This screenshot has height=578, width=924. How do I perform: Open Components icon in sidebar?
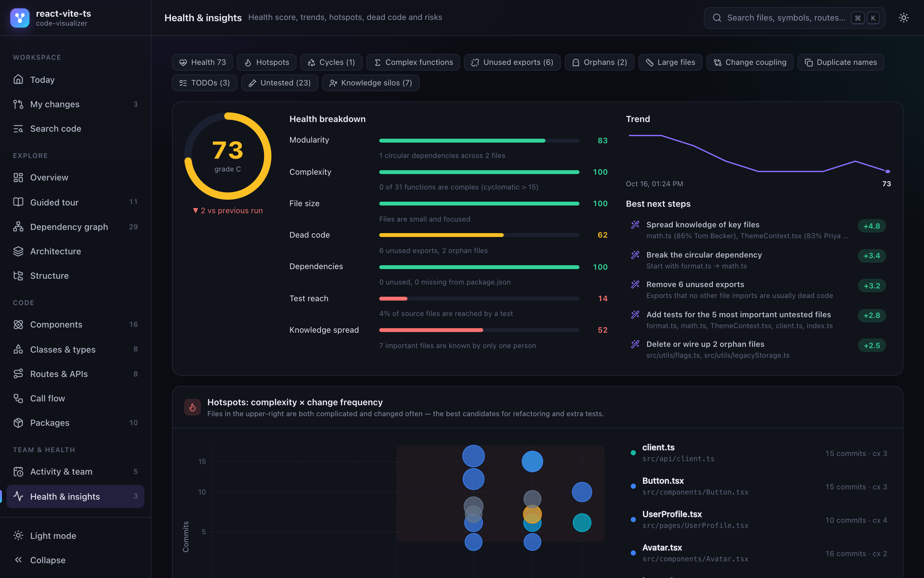click(x=18, y=325)
